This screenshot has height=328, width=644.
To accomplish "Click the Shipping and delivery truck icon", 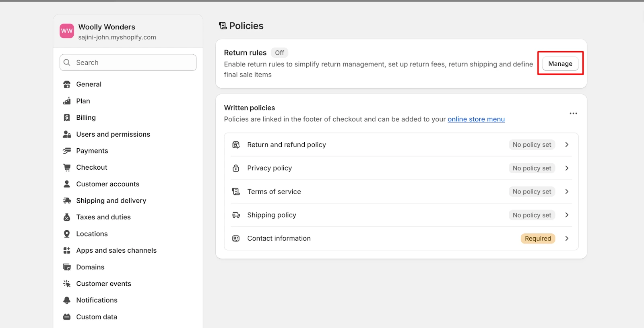I will (x=67, y=201).
